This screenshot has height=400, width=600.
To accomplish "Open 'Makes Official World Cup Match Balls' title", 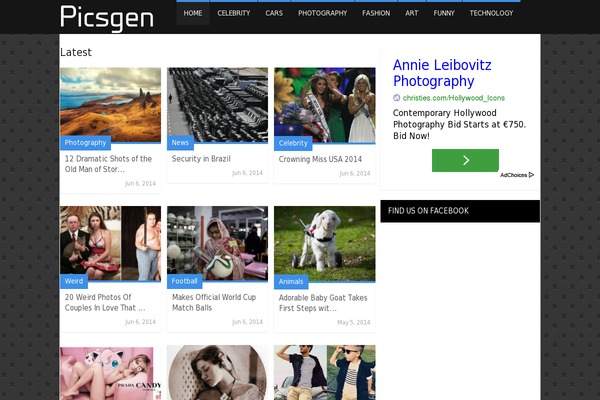I will pyautogui.click(x=214, y=302).
